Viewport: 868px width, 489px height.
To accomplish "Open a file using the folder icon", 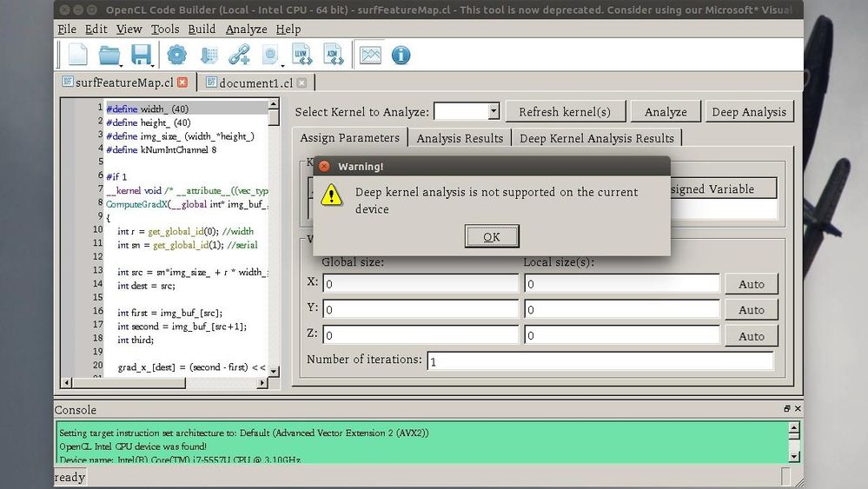I will (109, 55).
